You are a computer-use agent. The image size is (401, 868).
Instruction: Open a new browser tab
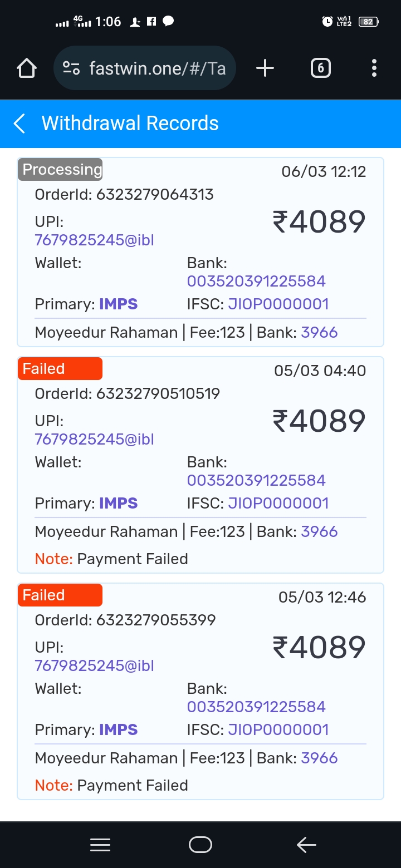[x=265, y=68]
